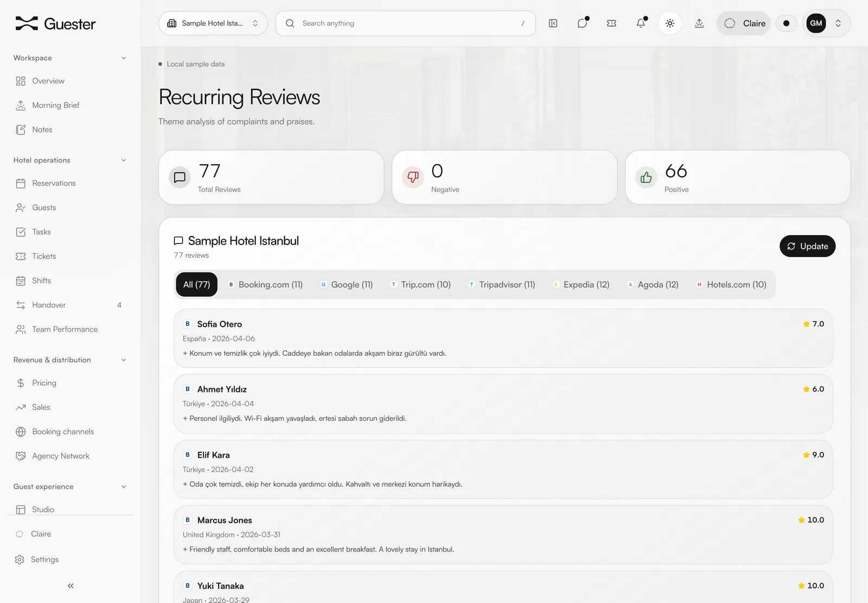
Task: Open Handover with 4 pending
Action: 71,305
